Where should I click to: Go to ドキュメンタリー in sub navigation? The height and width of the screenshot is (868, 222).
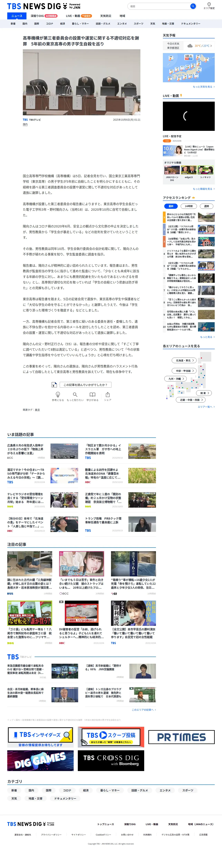(191, 24)
